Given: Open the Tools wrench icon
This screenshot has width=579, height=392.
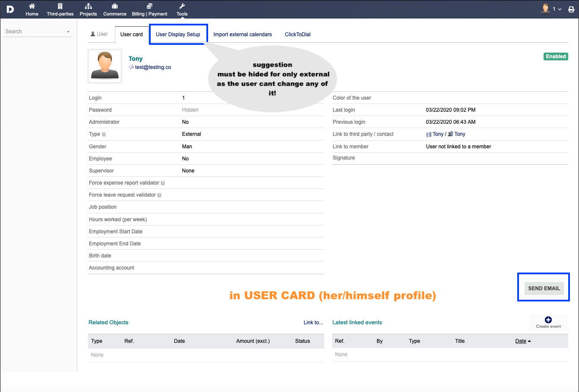Looking at the screenshot, I should [x=182, y=6].
